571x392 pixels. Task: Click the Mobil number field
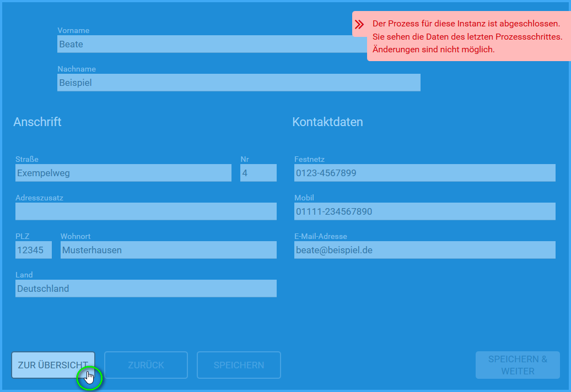coord(424,211)
